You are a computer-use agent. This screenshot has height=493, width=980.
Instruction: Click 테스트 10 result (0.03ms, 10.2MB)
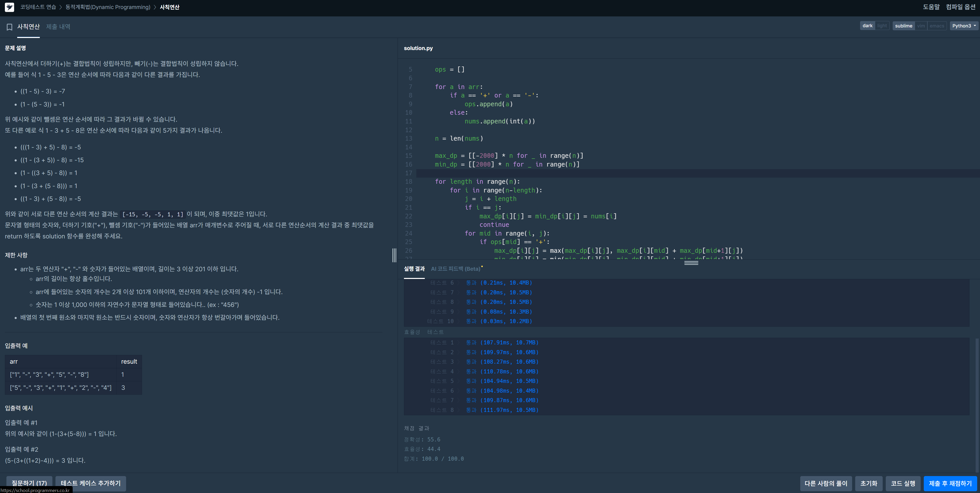[x=479, y=321]
